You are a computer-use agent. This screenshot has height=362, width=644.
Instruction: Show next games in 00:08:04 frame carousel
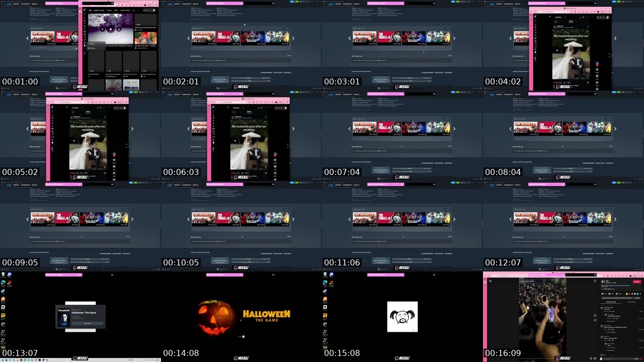point(615,128)
